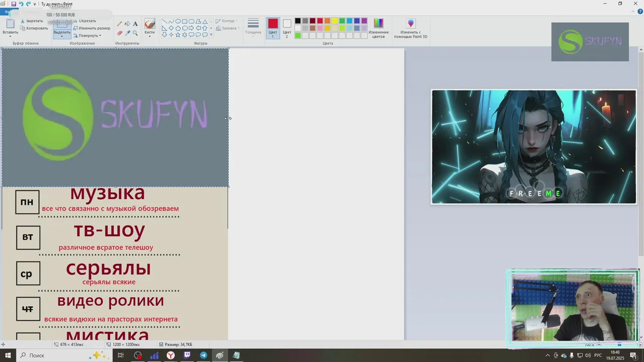Select the Color picker eyedropper tool
The width and height of the screenshot is (644, 362).
pos(127,33)
